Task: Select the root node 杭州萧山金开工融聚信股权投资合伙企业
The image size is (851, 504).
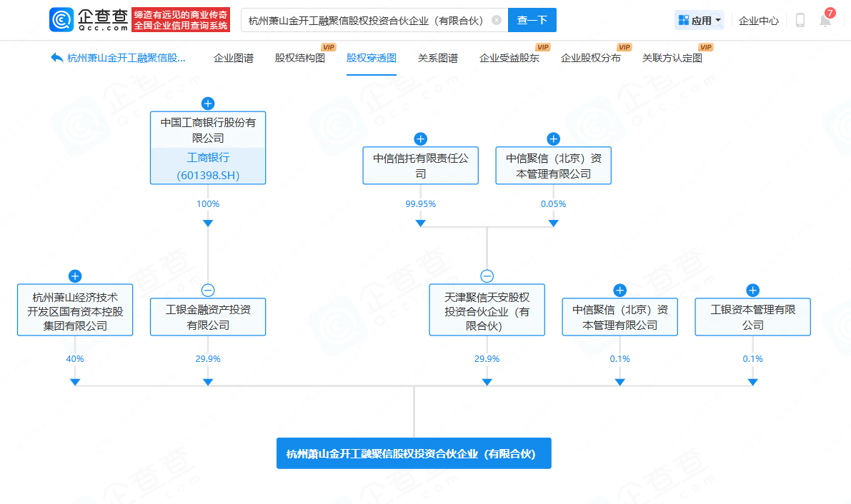Action: [414, 453]
